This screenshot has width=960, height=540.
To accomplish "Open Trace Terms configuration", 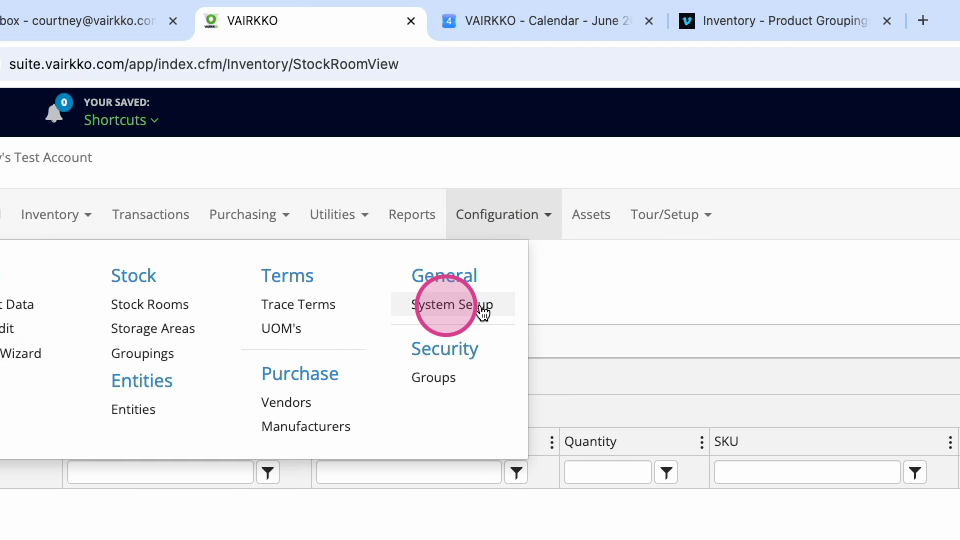I will (x=298, y=304).
